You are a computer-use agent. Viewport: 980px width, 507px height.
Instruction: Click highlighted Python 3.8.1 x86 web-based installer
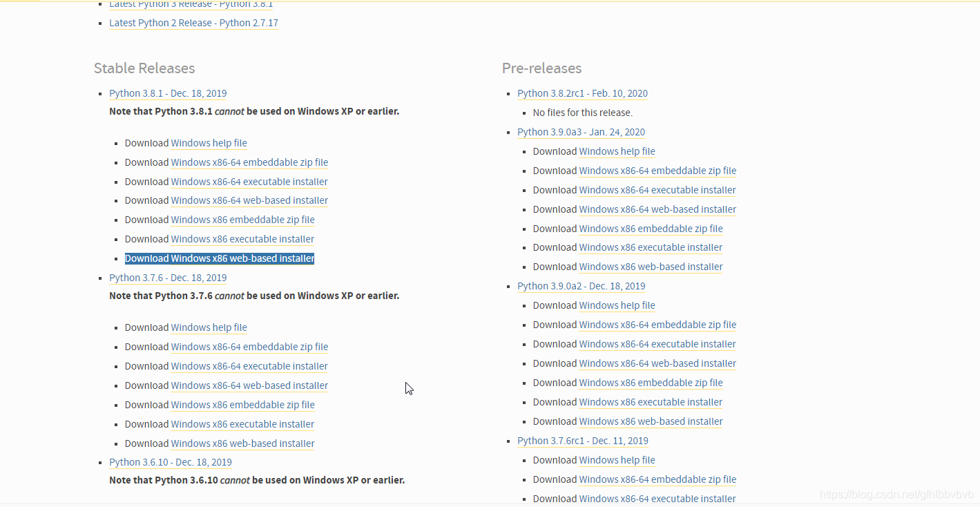point(242,258)
